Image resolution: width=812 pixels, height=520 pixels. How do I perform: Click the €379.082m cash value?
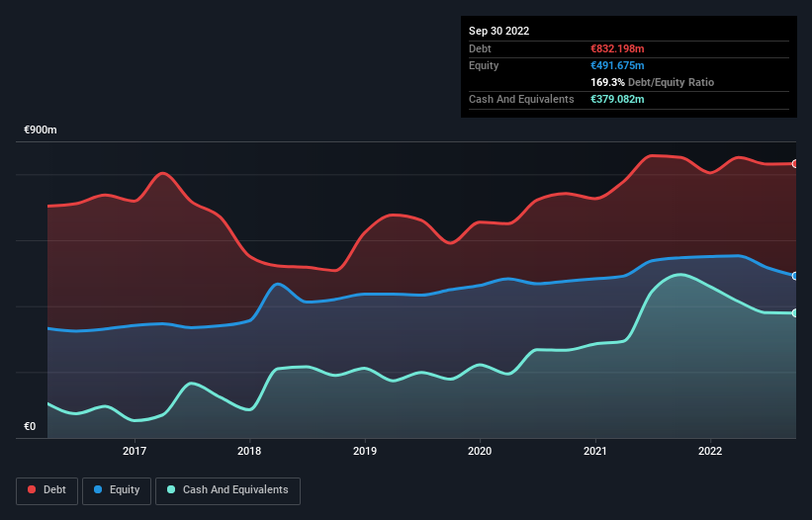[617, 99]
